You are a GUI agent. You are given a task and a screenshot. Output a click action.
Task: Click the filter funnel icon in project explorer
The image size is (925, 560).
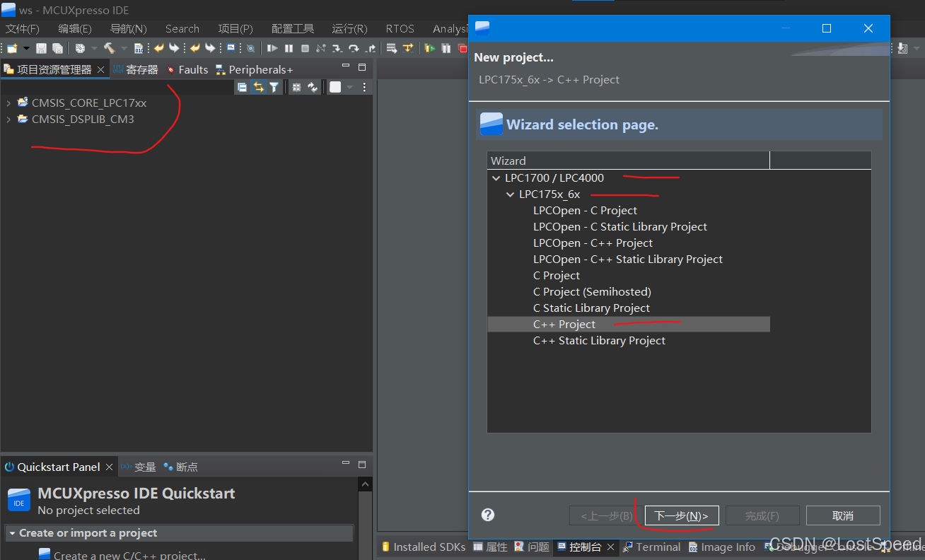(x=274, y=87)
